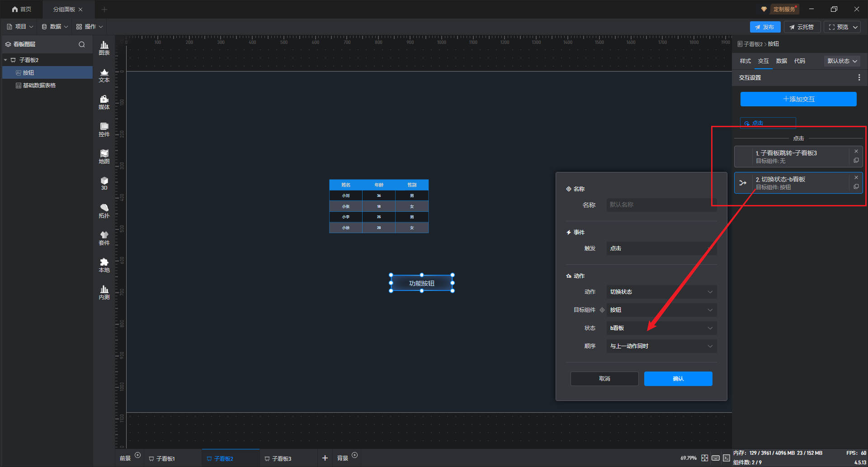Open the 文本 text component panel
The image size is (868, 467).
pos(104,75)
